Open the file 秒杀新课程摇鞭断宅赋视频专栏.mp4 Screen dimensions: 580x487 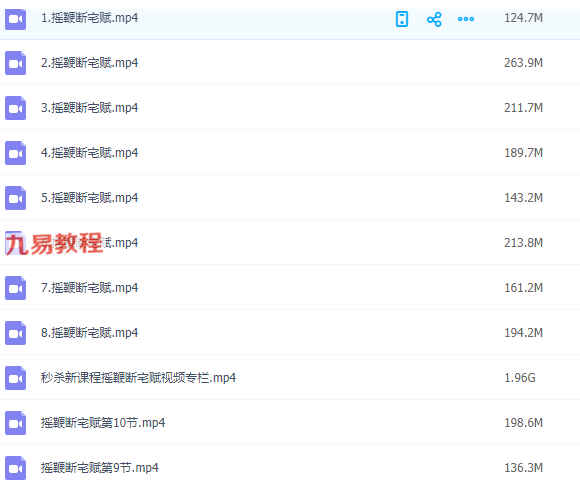(x=138, y=378)
